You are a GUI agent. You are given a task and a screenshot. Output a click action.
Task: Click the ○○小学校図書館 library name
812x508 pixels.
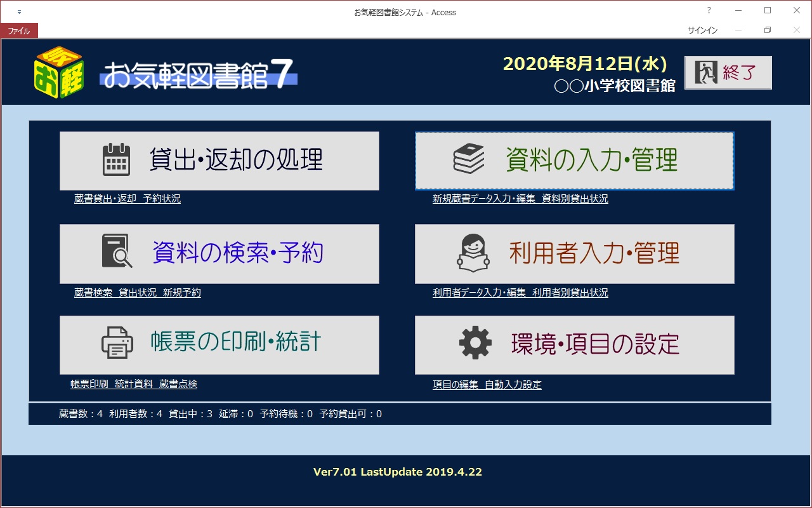click(x=615, y=86)
